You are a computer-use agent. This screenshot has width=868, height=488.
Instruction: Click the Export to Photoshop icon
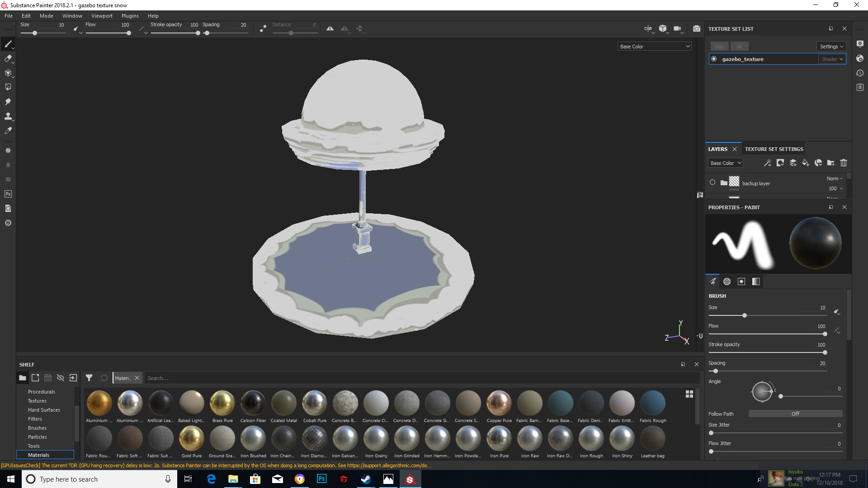tap(8, 194)
